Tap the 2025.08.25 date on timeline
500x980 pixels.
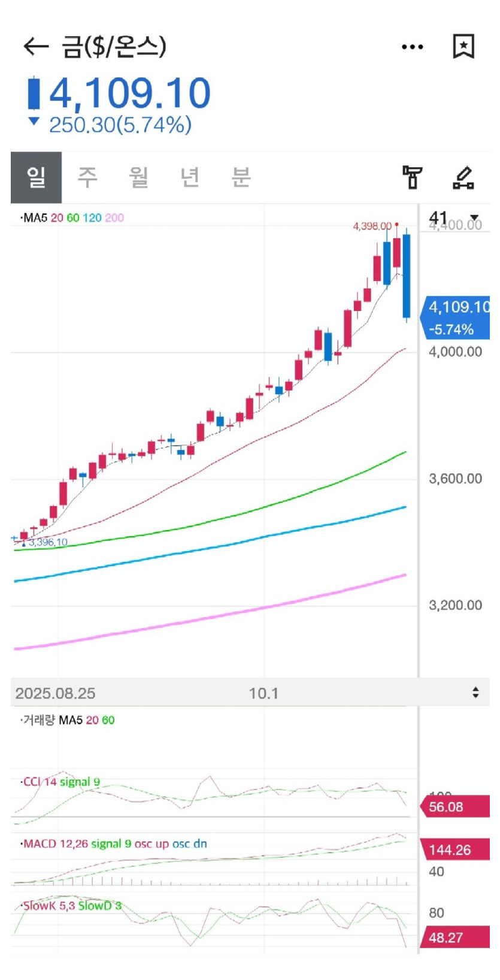pos(55,693)
